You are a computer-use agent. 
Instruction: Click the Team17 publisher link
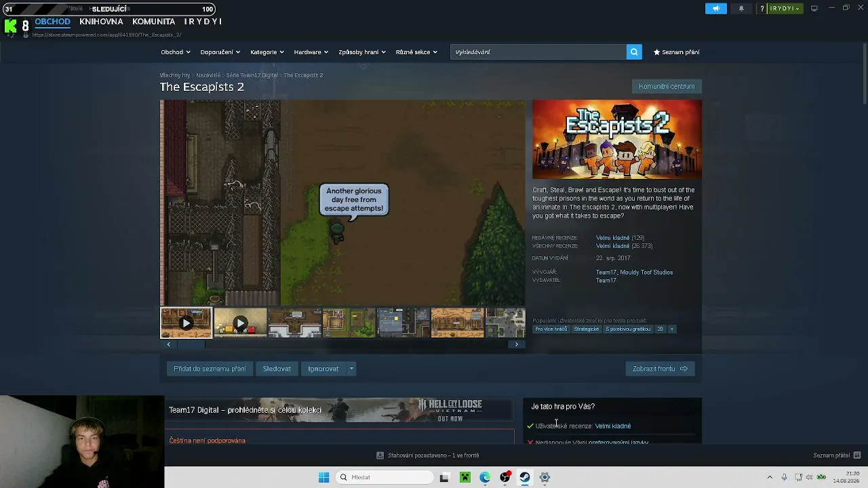tap(606, 281)
